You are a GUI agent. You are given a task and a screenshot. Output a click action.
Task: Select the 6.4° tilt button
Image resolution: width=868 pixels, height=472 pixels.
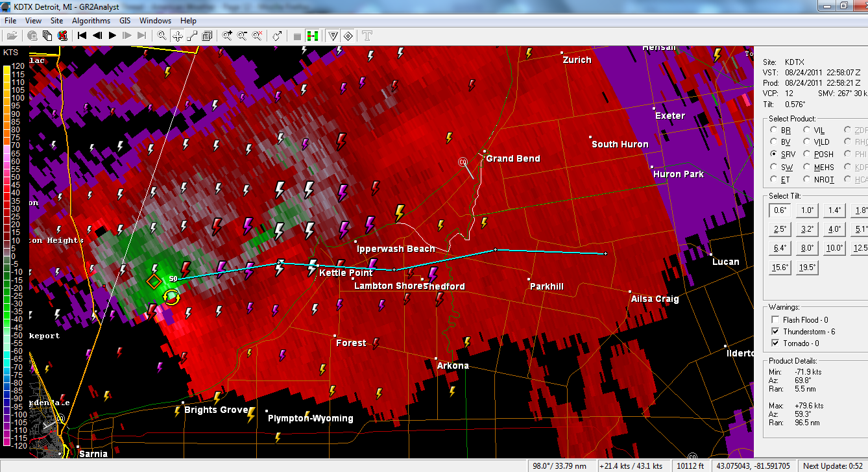(780, 247)
